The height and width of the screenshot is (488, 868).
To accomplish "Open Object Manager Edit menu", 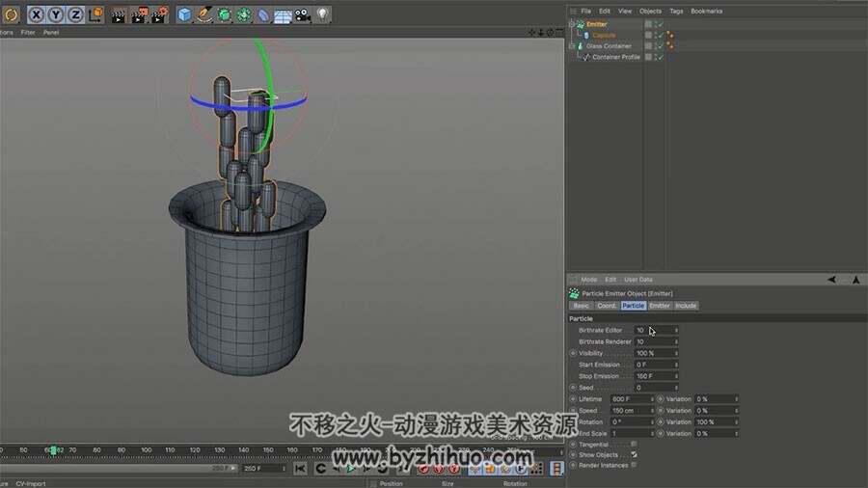I will click(605, 11).
